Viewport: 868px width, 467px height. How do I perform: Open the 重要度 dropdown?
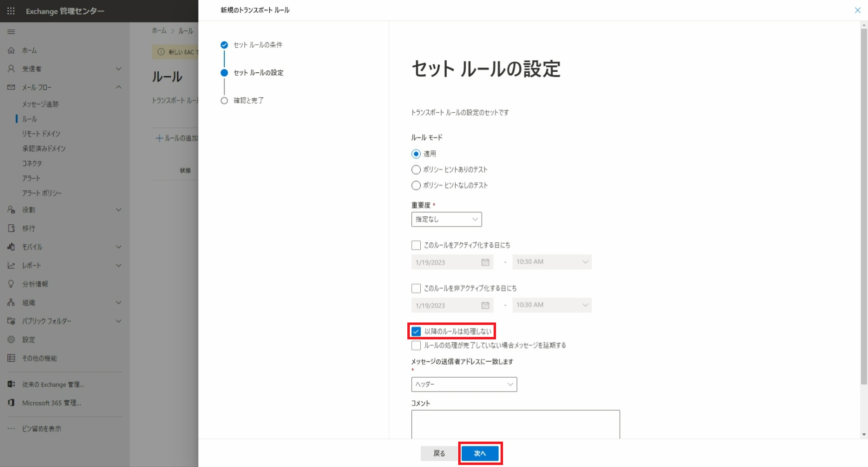(x=446, y=219)
